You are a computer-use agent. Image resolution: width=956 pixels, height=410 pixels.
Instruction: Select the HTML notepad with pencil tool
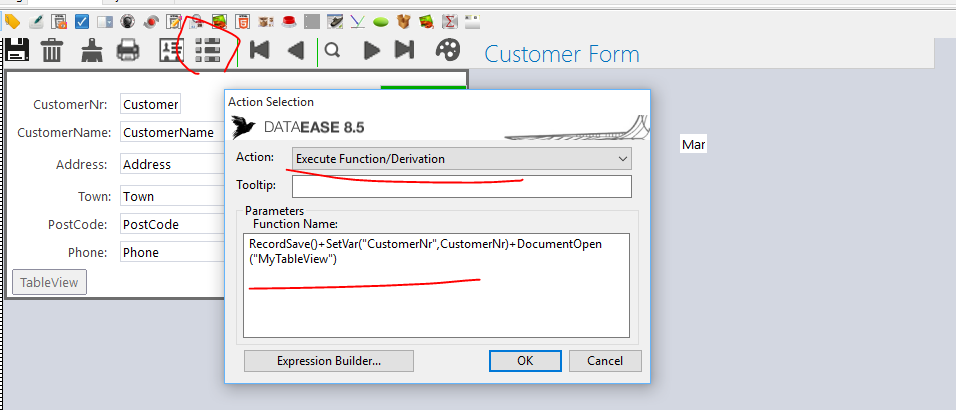[x=174, y=23]
